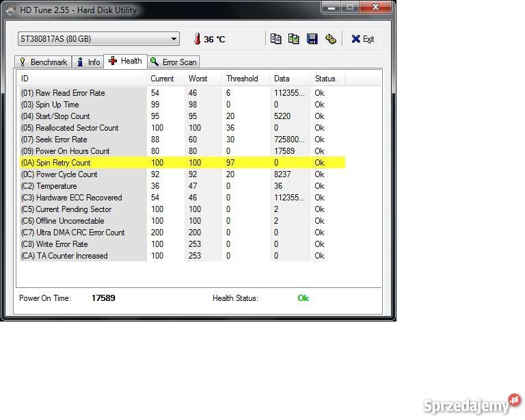525x420 pixels.
Task: Click data value 5220 for Start/Stop Count
Action: click(x=282, y=116)
